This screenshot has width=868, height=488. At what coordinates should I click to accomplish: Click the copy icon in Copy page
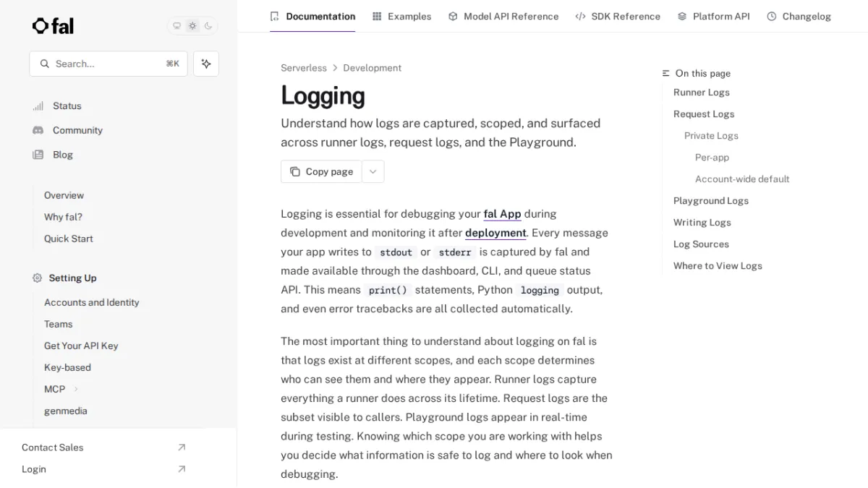(x=295, y=171)
